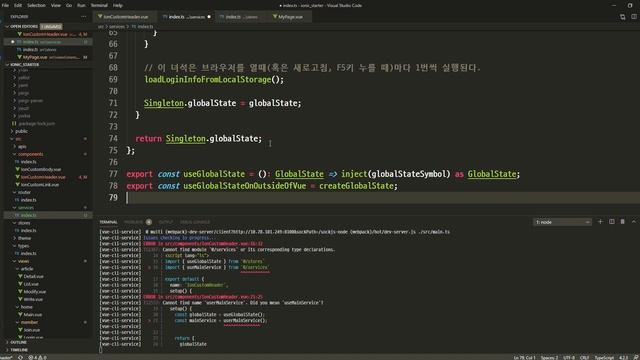
Task: Click the split terminal icon
Action: point(611,222)
